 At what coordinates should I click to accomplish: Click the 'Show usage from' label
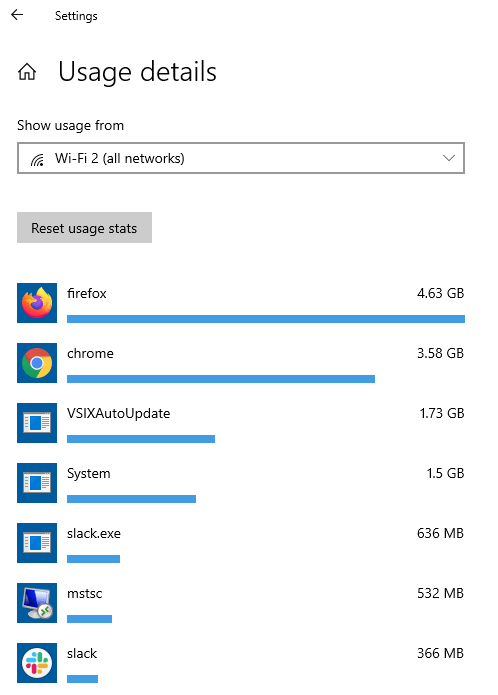[x=70, y=125]
